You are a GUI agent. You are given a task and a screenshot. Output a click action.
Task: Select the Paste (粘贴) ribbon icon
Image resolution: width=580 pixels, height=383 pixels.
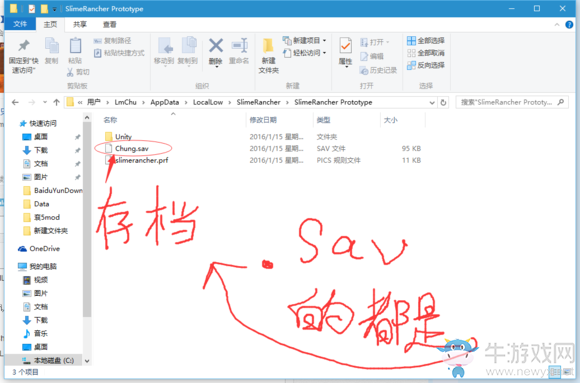75,51
